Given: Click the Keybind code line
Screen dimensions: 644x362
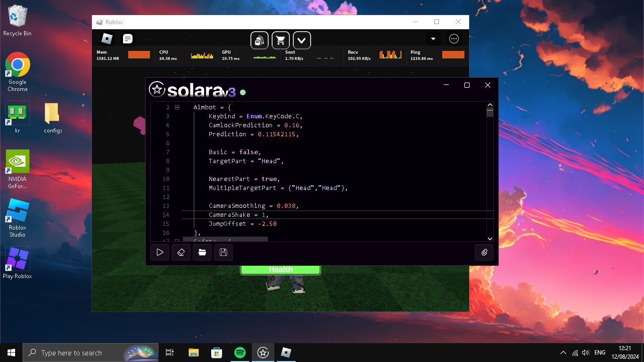Looking at the screenshot, I should [256, 116].
